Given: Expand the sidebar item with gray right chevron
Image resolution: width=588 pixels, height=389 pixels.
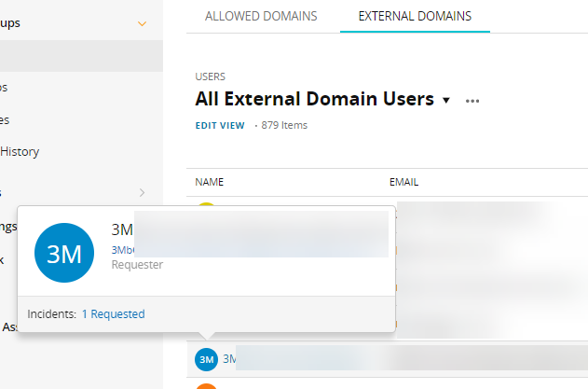Looking at the screenshot, I should [142, 192].
